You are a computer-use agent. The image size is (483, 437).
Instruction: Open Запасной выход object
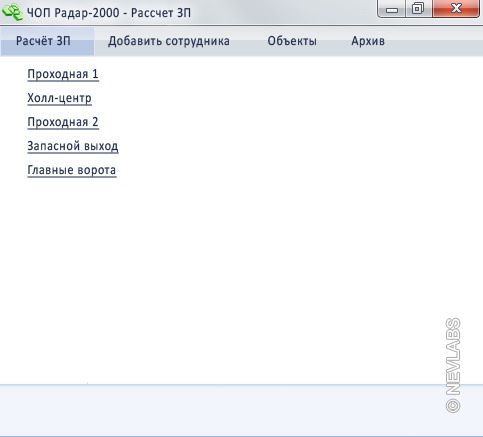(73, 146)
